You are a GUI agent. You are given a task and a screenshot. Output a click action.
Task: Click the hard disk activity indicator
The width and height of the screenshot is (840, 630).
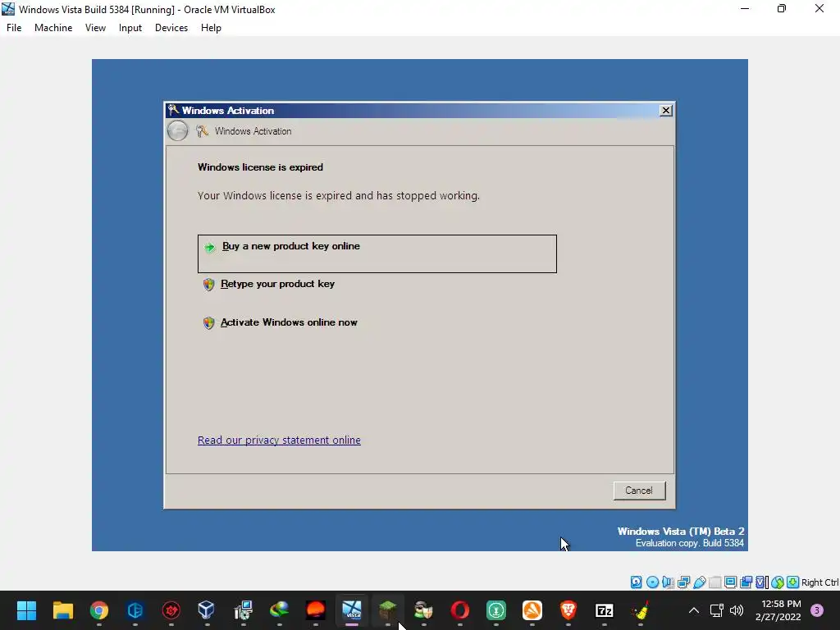pyautogui.click(x=636, y=582)
